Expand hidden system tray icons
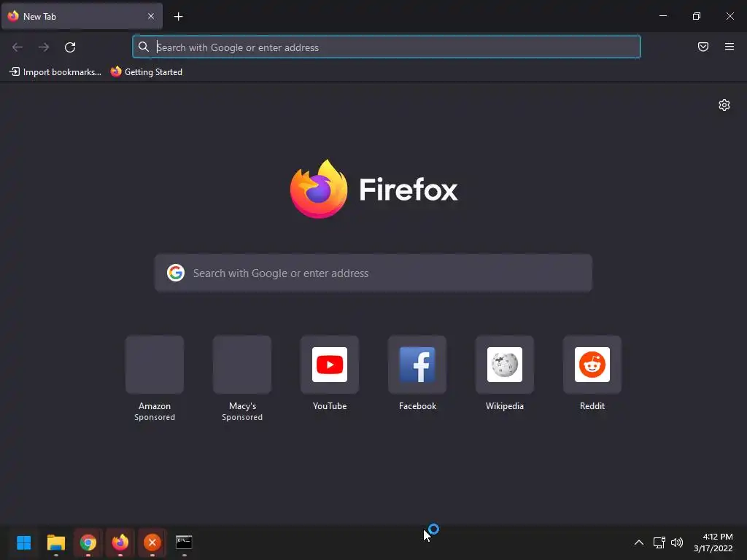Viewport: 747px width, 560px height. [x=639, y=542]
